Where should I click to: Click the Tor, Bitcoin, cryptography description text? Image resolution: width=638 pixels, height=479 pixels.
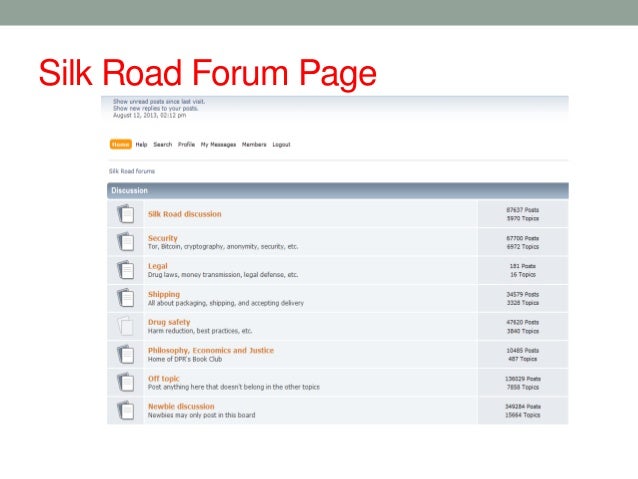(x=223, y=247)
